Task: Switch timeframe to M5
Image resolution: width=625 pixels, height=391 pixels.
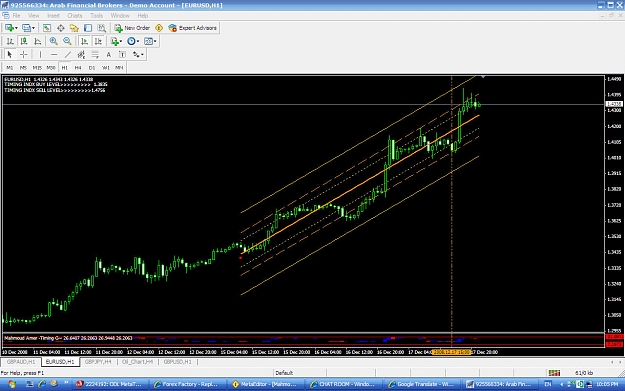Action: (23, 68)
